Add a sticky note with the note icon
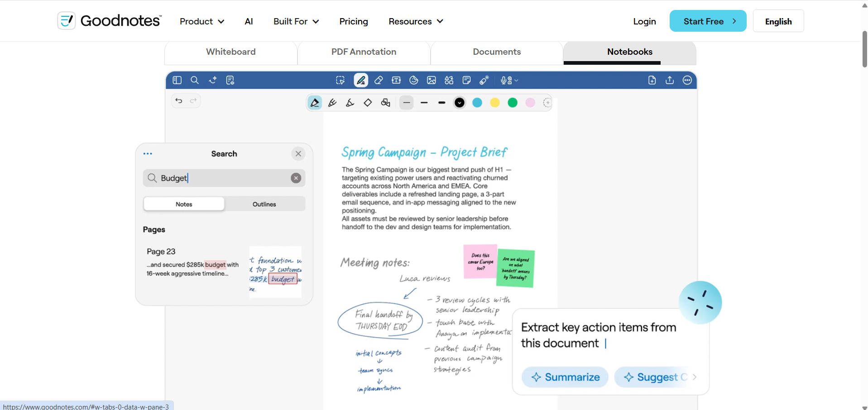The width and height of the screenshot is (868, 410). 467,80
